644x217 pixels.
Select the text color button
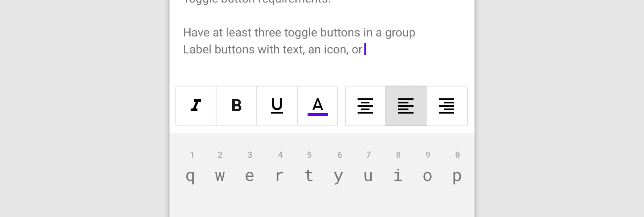(318, 106)
